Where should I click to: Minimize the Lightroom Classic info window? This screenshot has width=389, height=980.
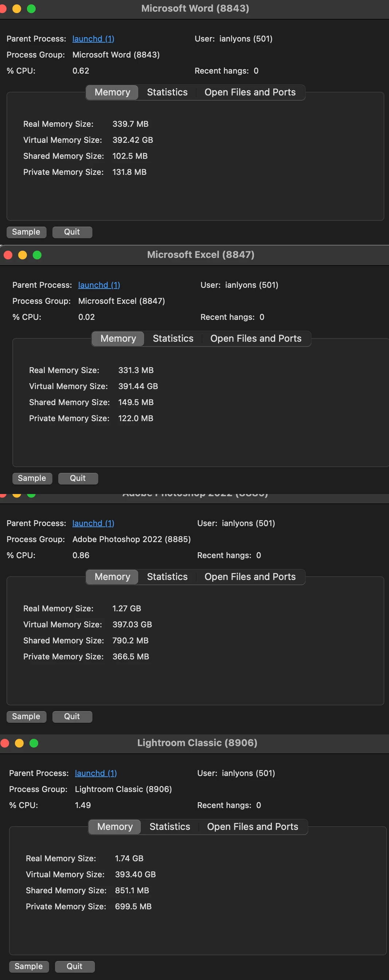coord(19,743)
